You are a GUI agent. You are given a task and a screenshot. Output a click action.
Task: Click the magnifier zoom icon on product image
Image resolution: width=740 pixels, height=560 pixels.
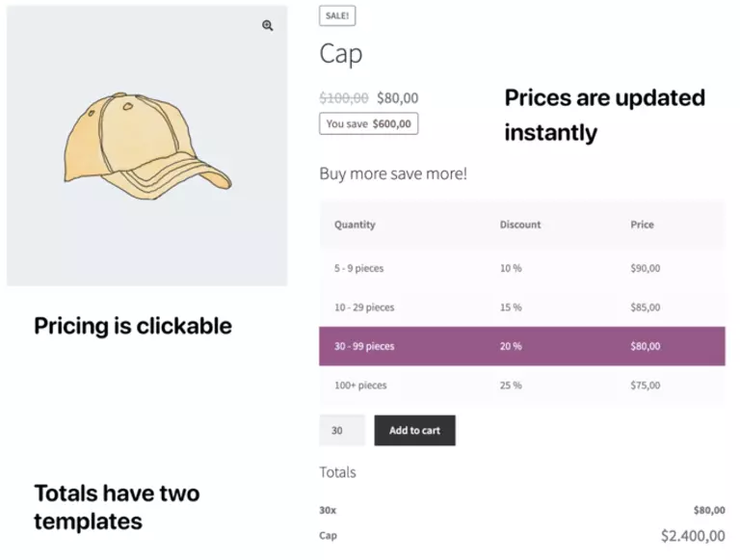pyautogui.click(x=268, y=26)
